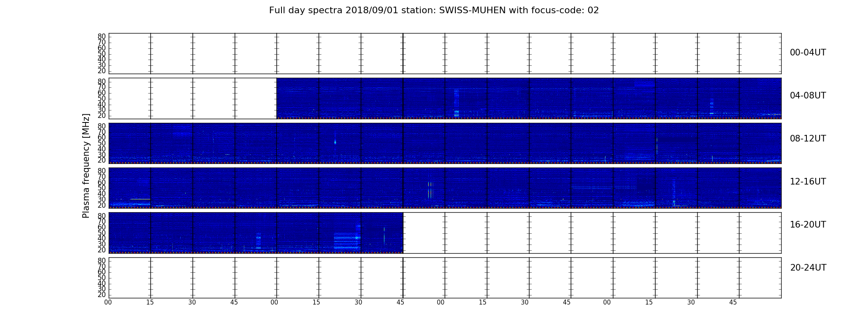Click the yellow vertical lines in the 12-16UT spectrogram
The image size is (868, 331).
point(430,190)
